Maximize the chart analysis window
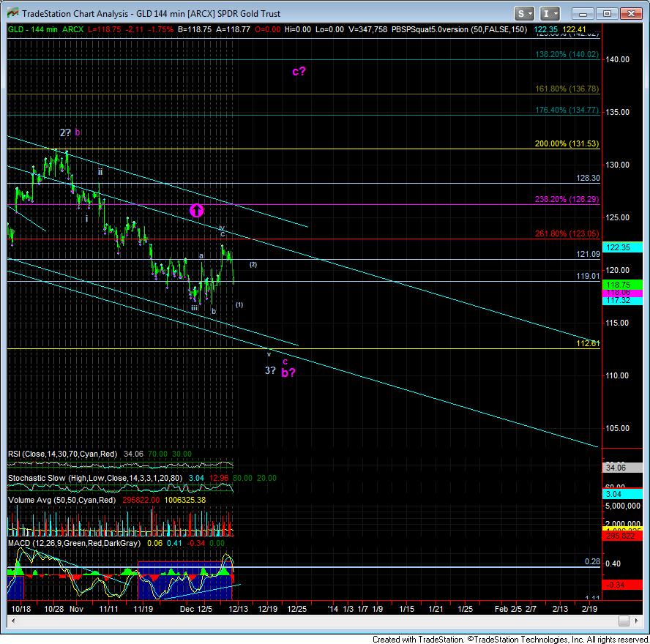Screen dimensions: 650x644 pos(607,14)
